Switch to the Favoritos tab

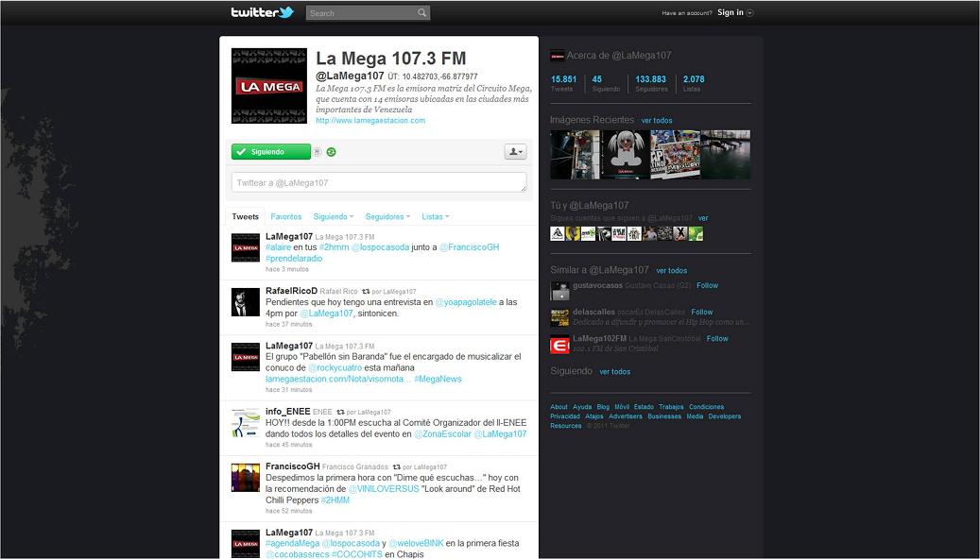[285, 216]
